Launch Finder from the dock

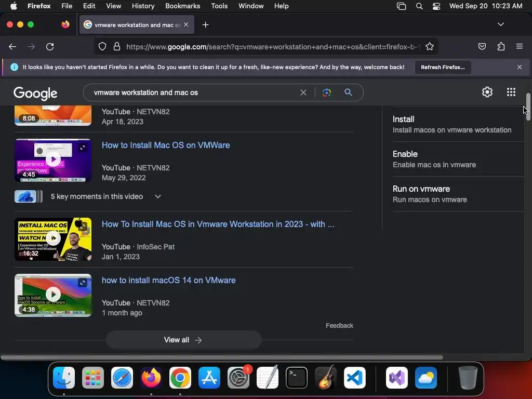pos(64,378)
